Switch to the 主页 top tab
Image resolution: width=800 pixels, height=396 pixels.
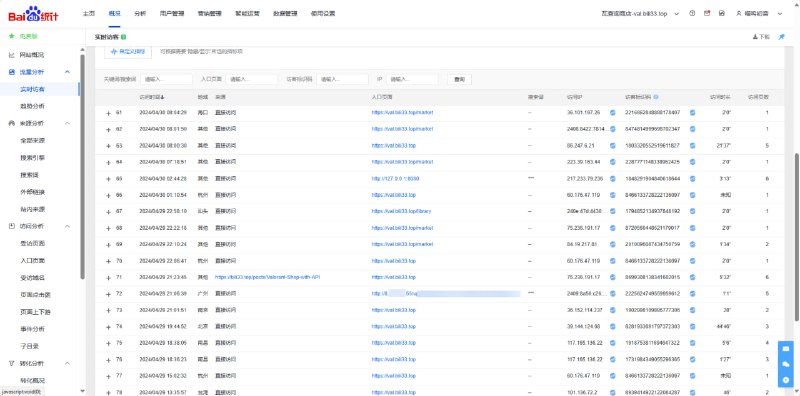(x=89, y=14)
